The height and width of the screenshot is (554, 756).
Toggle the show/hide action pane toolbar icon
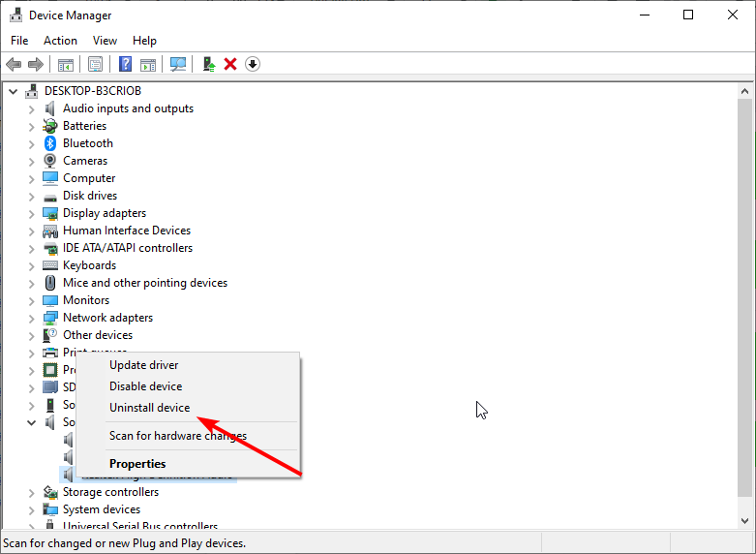(x=148, y=64)
